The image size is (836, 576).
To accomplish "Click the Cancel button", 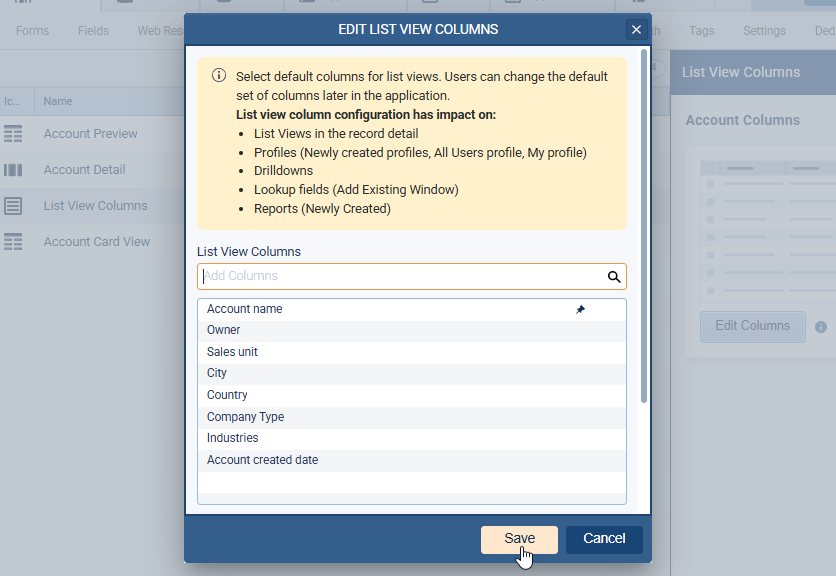I will point(604,539).
